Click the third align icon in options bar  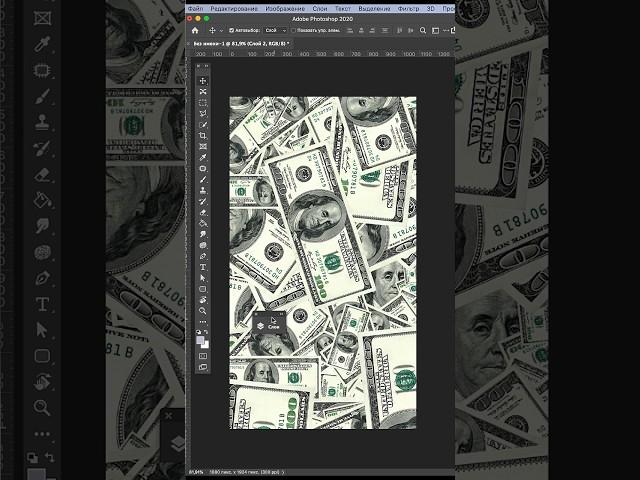372,31
